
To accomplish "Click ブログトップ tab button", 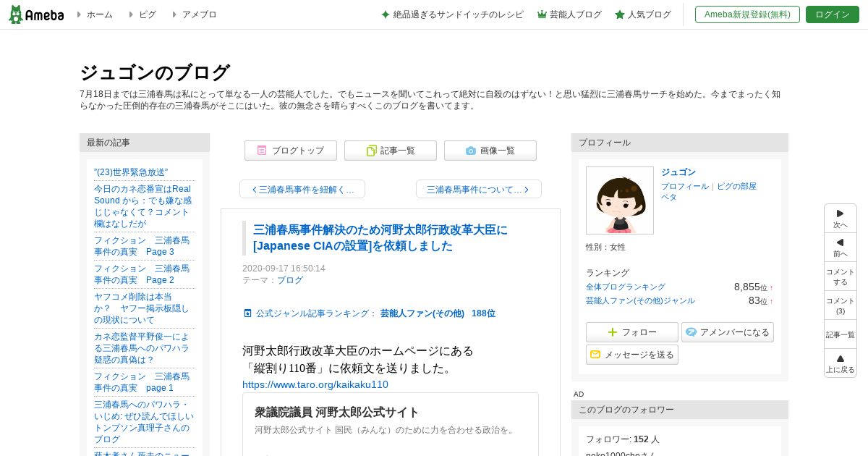I will coord(291,151).
